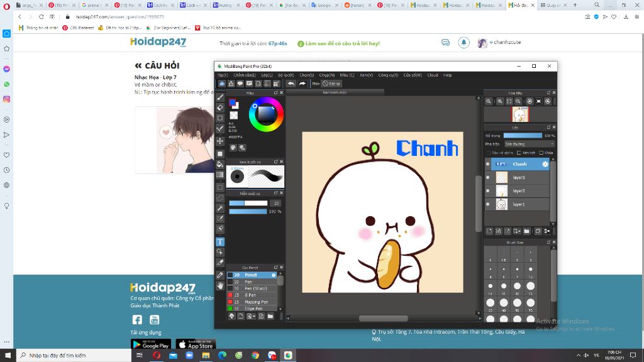Click the speech bubble toolbar icon
644x362 pixels.
click(x=240, y=84)
